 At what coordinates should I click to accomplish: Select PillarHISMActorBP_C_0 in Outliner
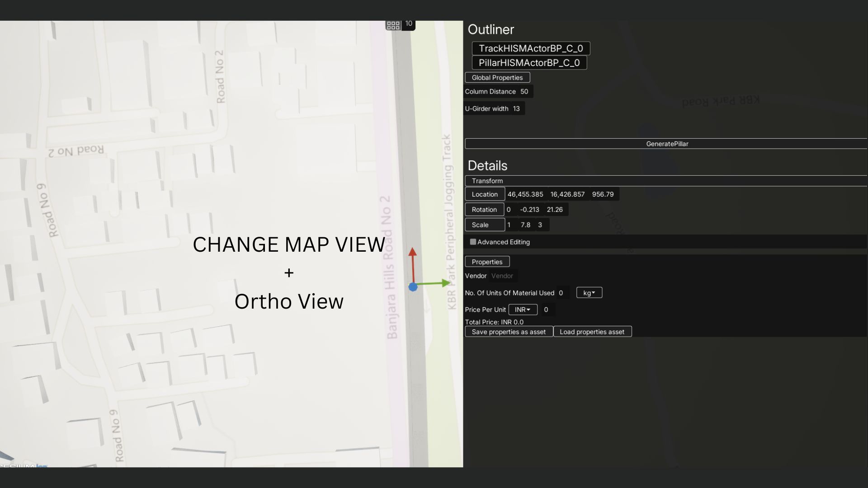[529, 63]
